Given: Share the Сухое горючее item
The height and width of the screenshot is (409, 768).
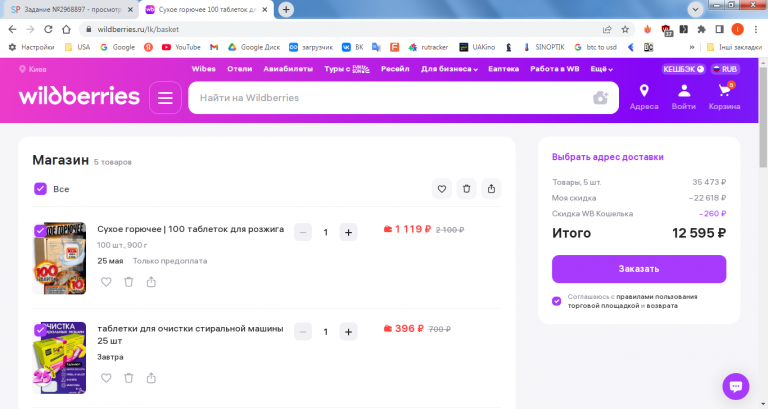Looking at the screenshot, I should [x=151, y=282].
